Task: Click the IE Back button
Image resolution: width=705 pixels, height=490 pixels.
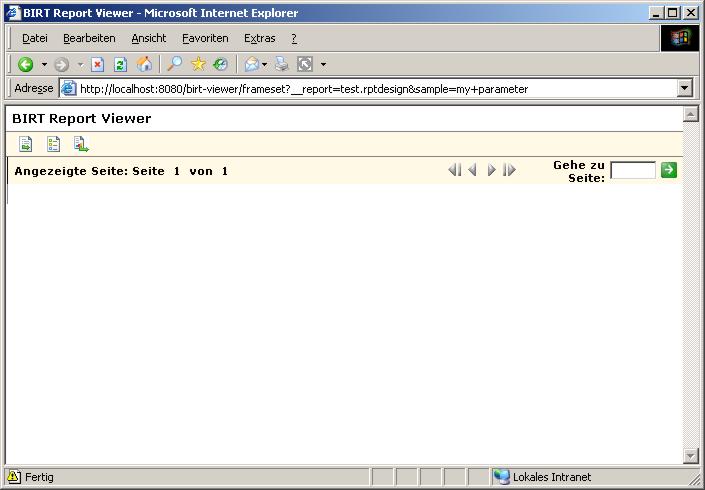Action: pos(26,64)
